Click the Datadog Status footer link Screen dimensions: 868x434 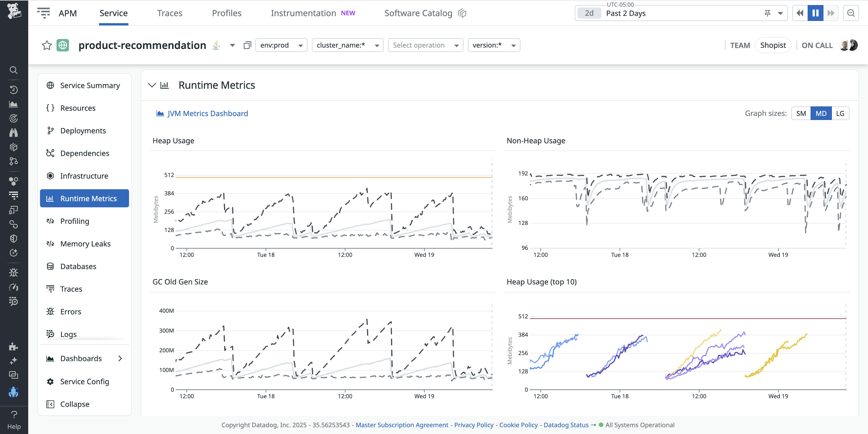[566, 425]
